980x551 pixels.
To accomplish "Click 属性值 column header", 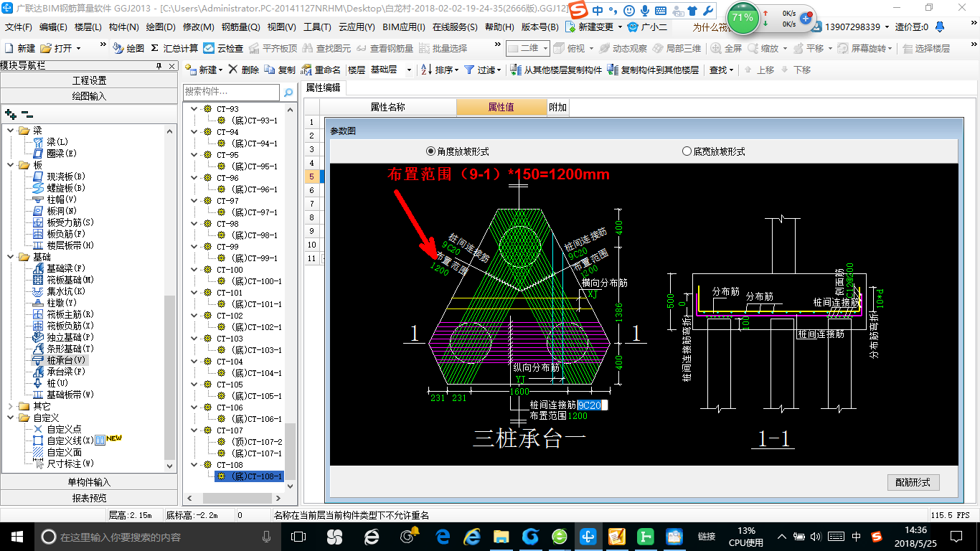I will coord(502,108).
